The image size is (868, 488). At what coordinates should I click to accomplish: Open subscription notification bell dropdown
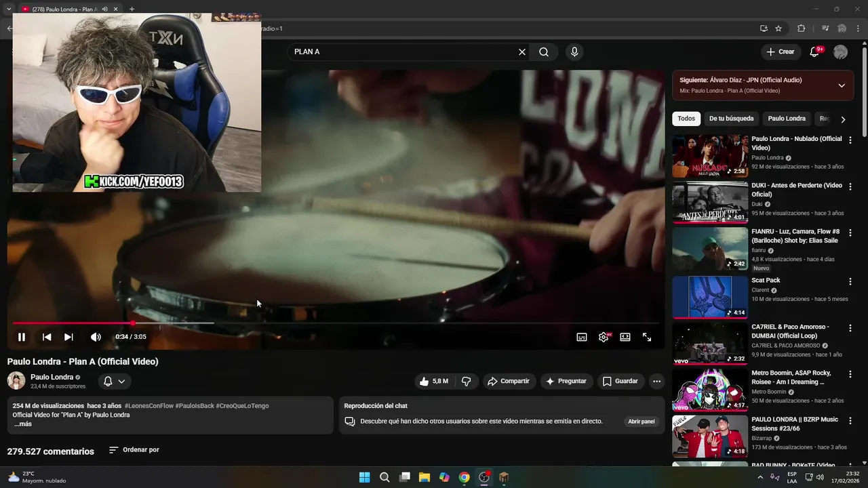[114, 382]
